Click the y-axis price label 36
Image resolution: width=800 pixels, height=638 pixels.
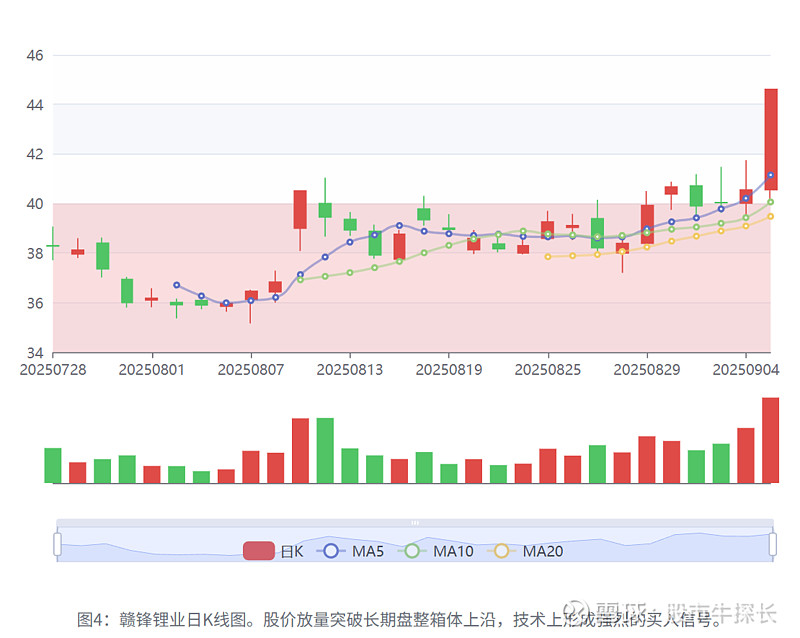click(x=35, y=303)
